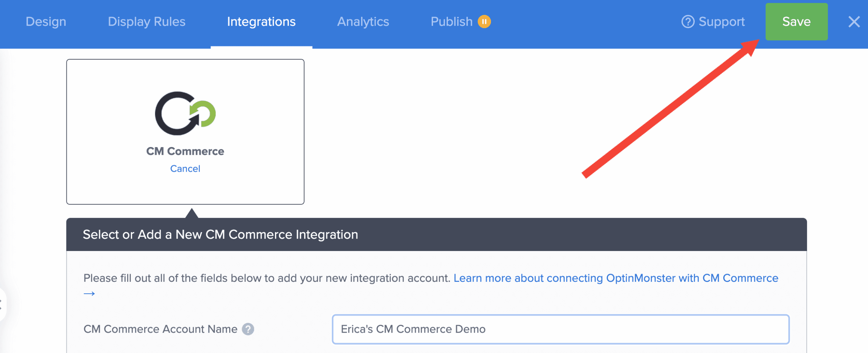Click the CM Commerce logo
The width and height of the screenshot is (868, 353).
click(x=185, y=113)
